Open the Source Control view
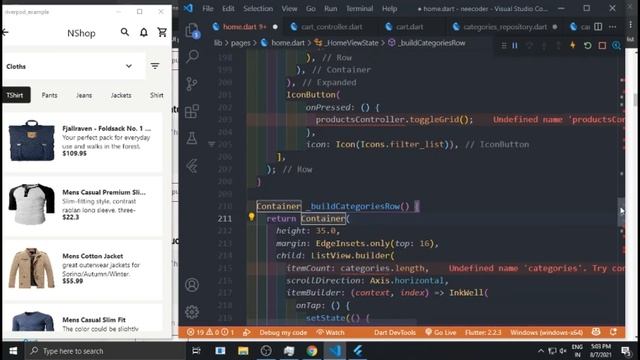Image resolution: width=640 pixels, height=360 pixels. (192, 84)
